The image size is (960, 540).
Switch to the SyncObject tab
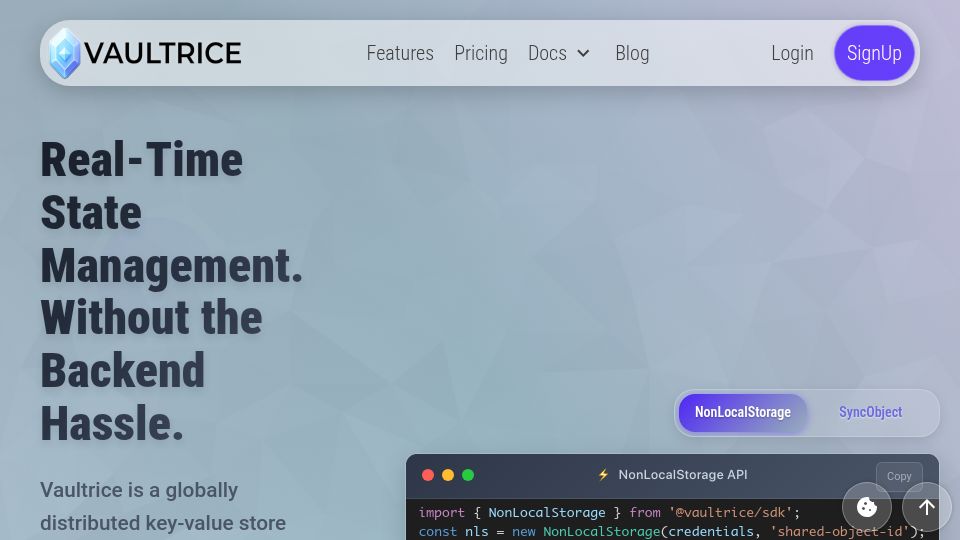point(870,412)
